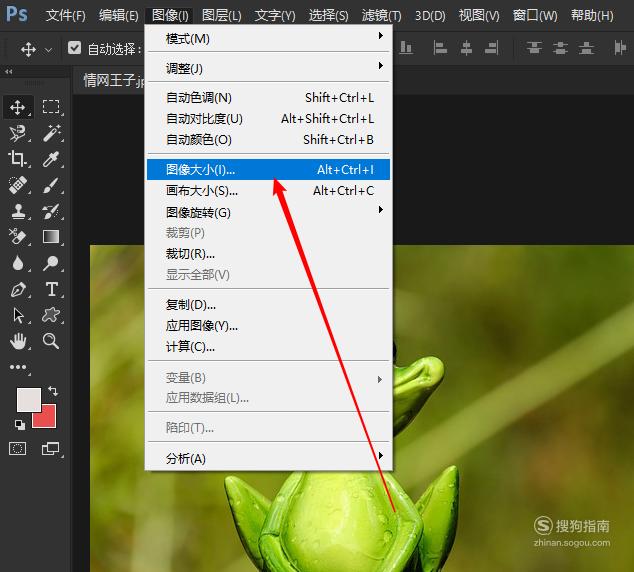Open the 编辑(E) menu
Screen dimensions: 634x572
click(x=118, y=16)
